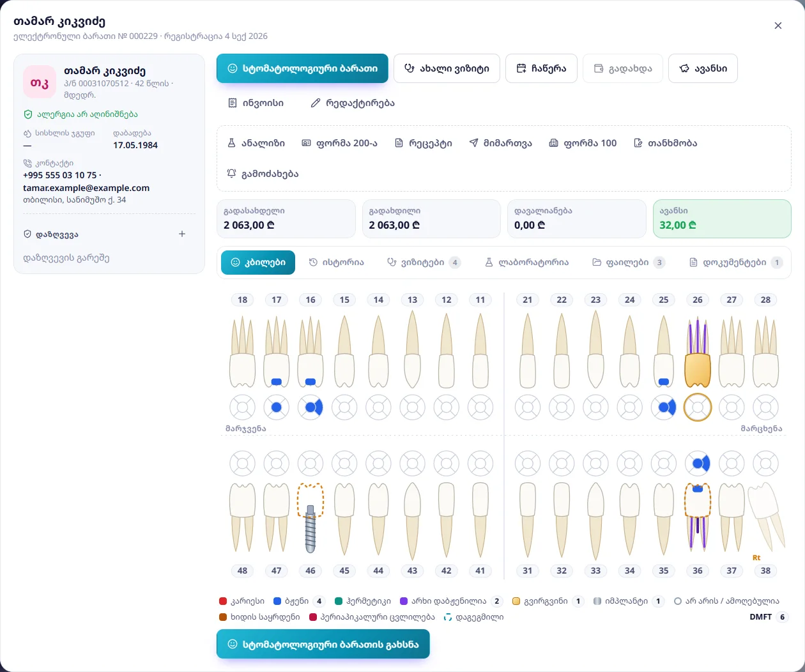Screen dimensions: 805x672
Task: Select the golden crown on tooth 26
Action: click(x=698, y=370)
